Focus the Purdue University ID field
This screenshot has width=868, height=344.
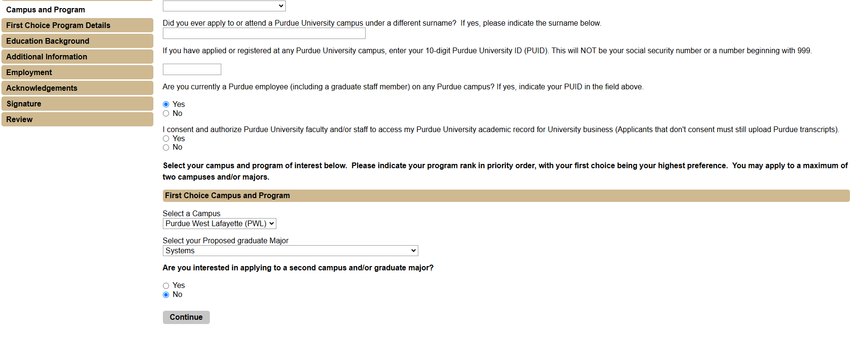[192, 69]
